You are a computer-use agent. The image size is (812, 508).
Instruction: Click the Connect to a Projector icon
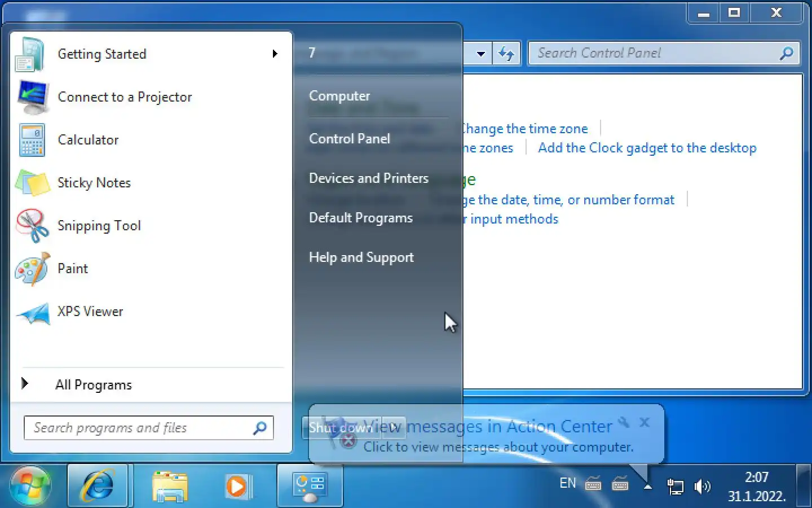(x=33, y=97)
